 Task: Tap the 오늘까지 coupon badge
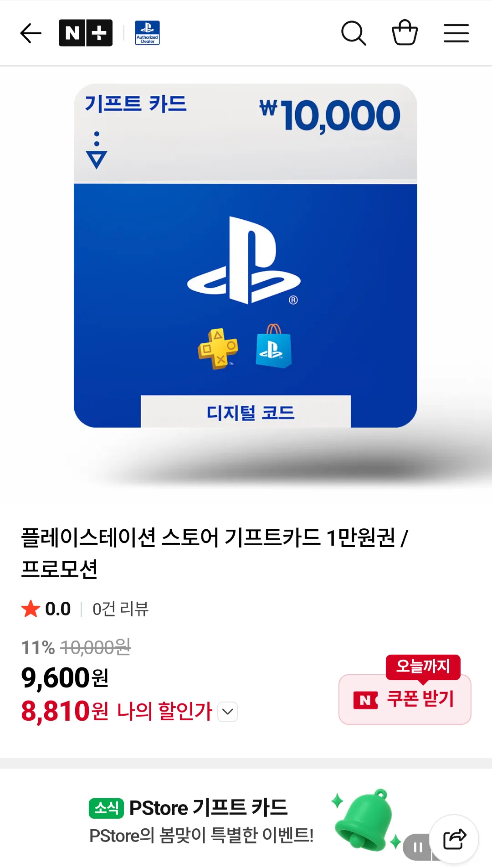(423, 667)
